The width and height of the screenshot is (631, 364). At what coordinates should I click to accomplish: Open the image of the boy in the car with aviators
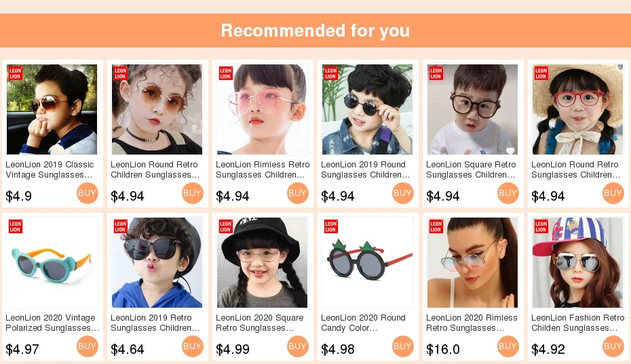coord(52,109)
